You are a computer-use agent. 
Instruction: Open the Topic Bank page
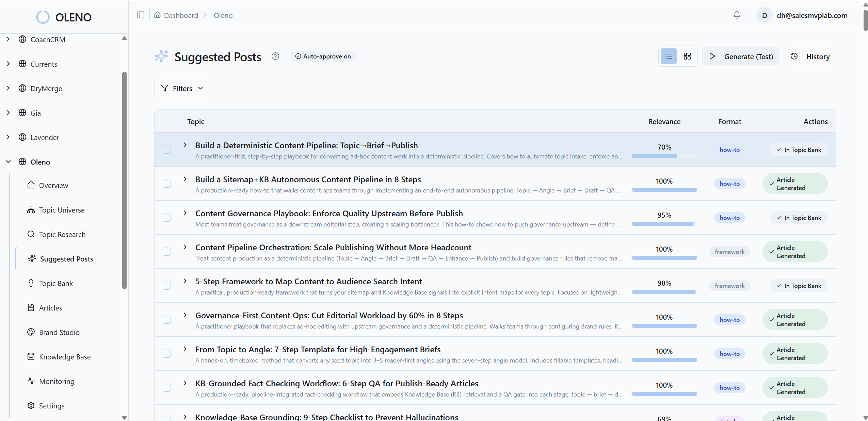pos(56,283)
